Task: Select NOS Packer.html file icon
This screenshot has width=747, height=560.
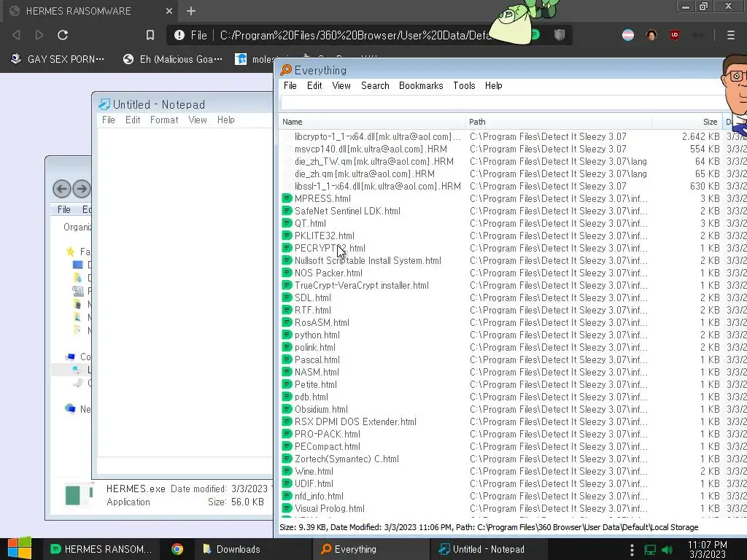Action: tap(287, 273)
